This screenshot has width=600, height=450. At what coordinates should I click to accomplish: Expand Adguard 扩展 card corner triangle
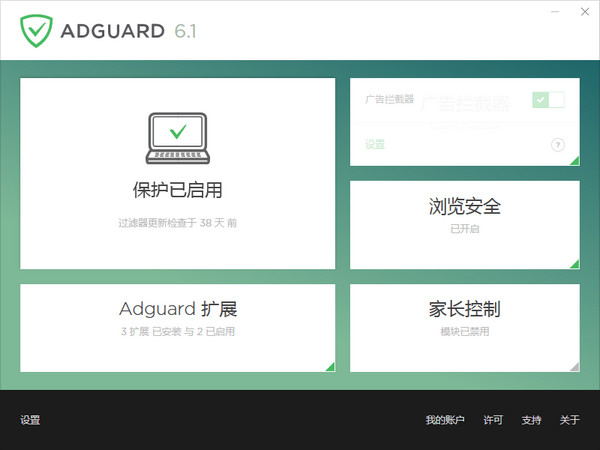coord(329,366)
